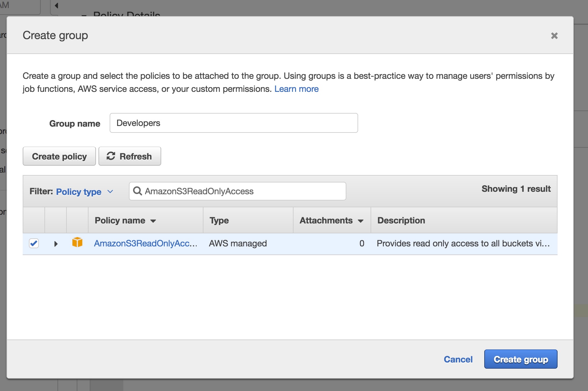Viewport: 588px width, 391px height.
Task: Open the AmazonS3ReadOnlyAcc... policy link
Action: [146, 243]
